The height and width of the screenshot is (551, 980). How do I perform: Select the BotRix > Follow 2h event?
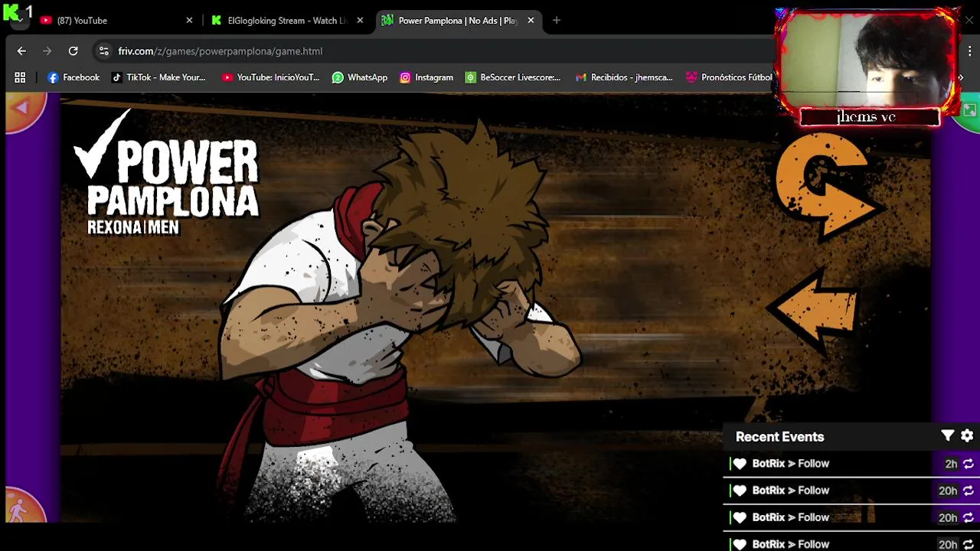[x=851, y=464]
